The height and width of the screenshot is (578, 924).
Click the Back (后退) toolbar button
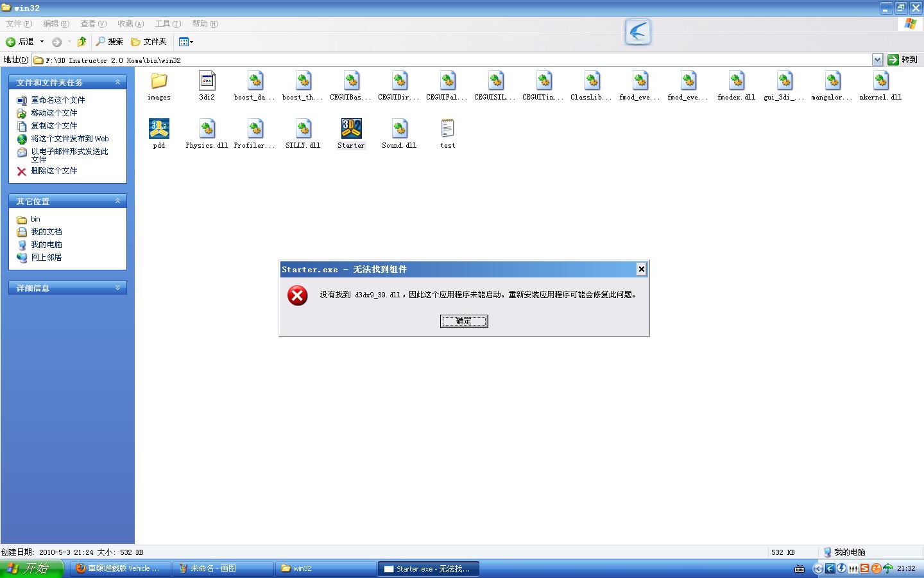pyautogui.click(x=20, y=42)
